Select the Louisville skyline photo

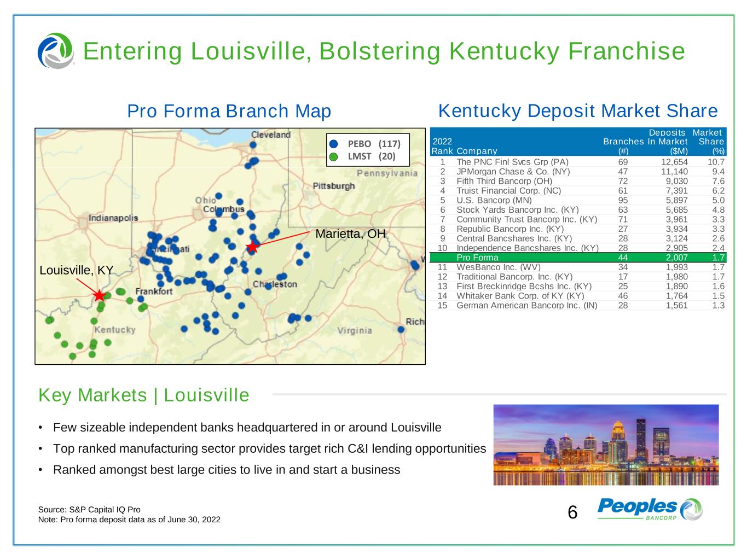tap(606, 445)
